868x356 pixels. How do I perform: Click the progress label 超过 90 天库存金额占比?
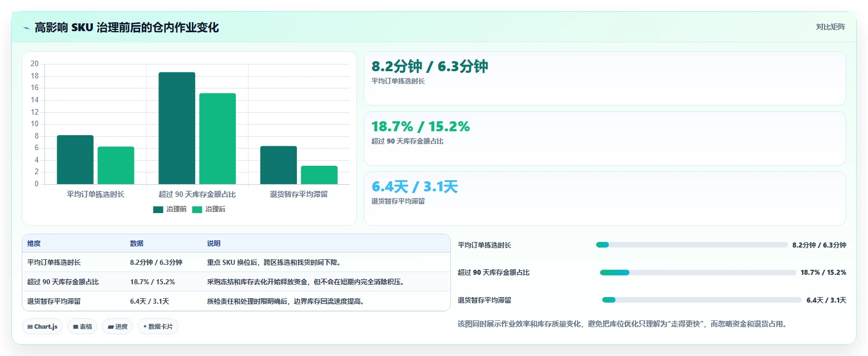click(x=494, y=273)
